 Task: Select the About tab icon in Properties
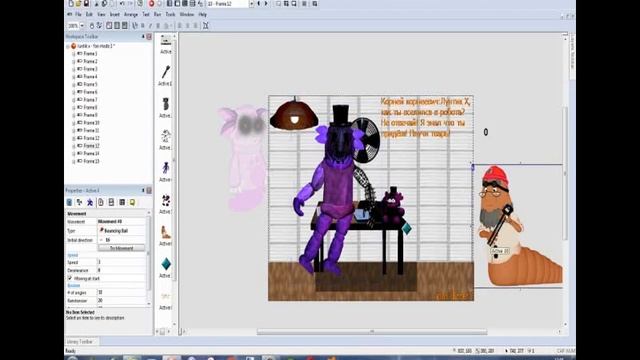(x=132, y=202)
